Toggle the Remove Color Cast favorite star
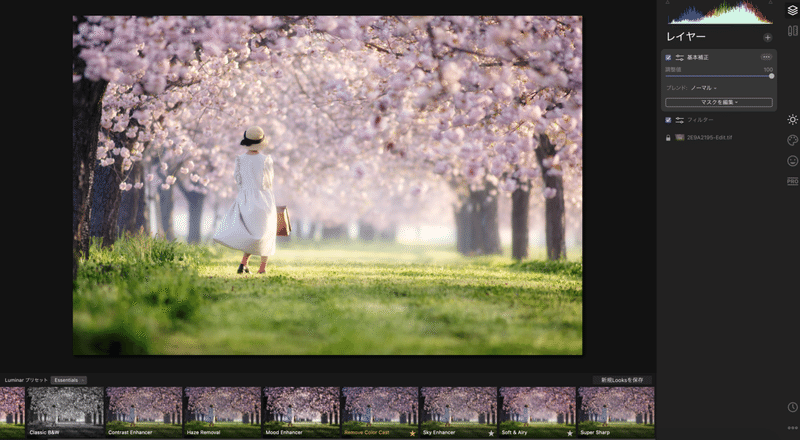Screen dimensions: 800x440 coord(412,433)
